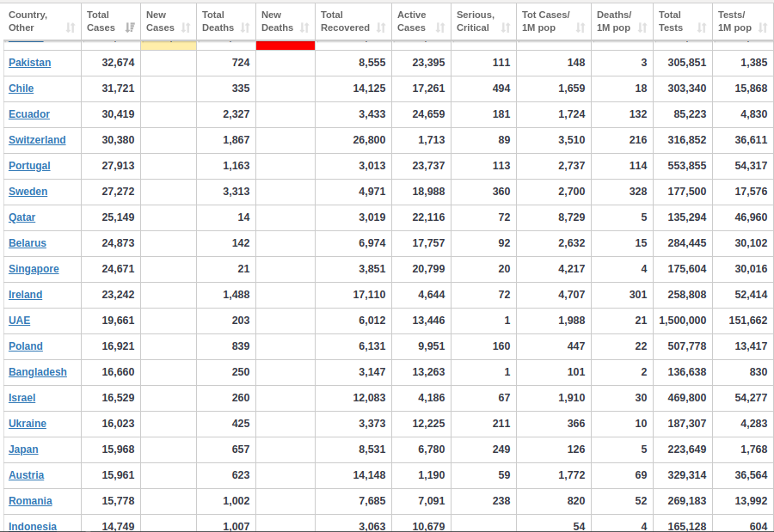Screen dimensions: 774x532
Task: Open the Israel country link
Action: [21, 398]
